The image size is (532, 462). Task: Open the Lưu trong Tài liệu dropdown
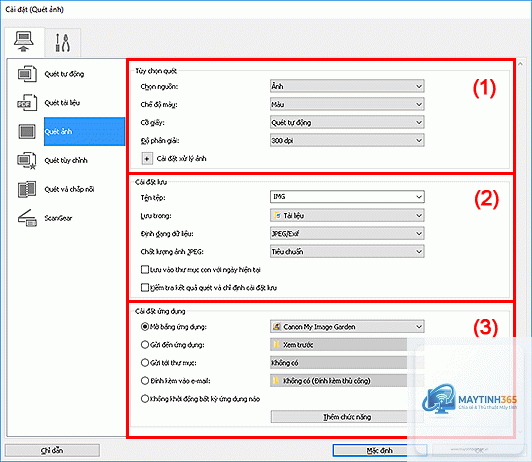pyautogui.click(x=347, y=215)
